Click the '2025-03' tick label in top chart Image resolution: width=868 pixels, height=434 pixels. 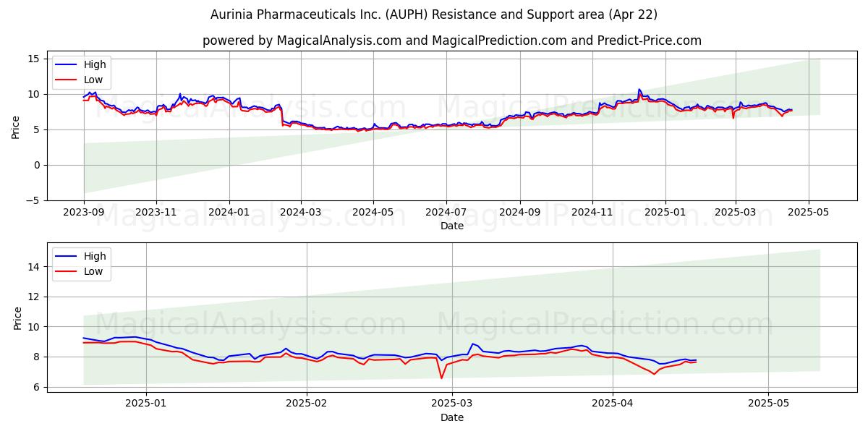(736, 213)
